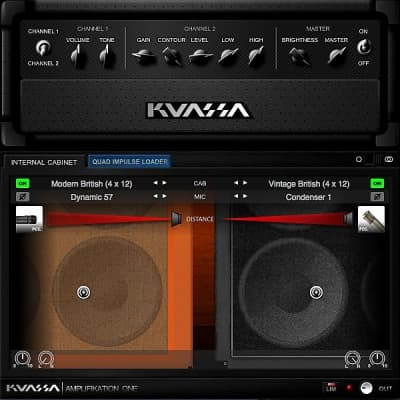Click the OUT output level knob
Image resolution: width=400 pixels, height=400 pixels.
tap(366, 388)
